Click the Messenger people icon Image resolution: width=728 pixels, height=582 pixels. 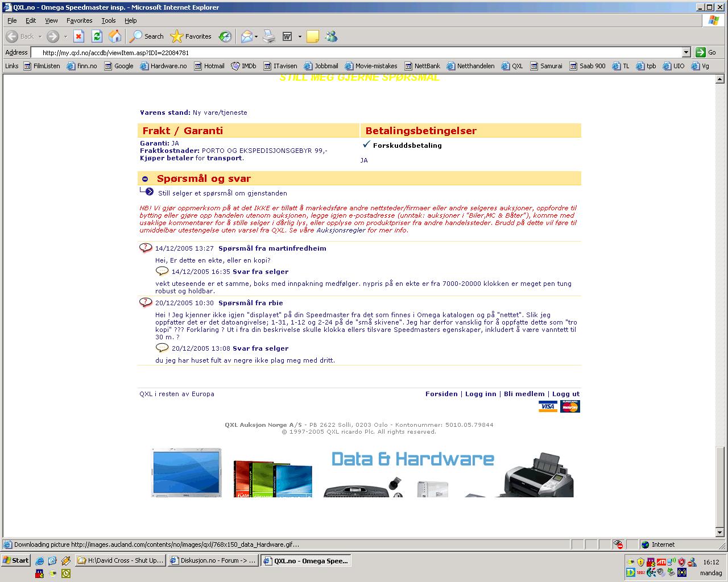(x=331, y=36)
